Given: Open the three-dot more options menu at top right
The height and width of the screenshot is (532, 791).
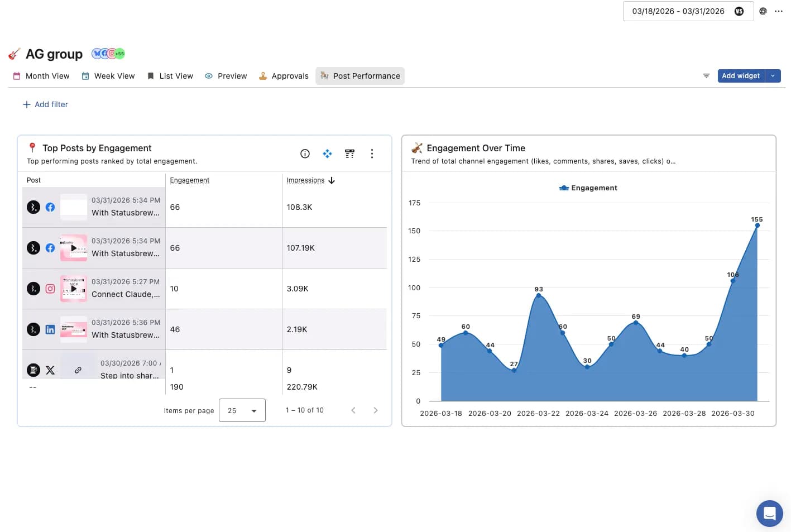Looking at the screenshot, I should point(779,11).
